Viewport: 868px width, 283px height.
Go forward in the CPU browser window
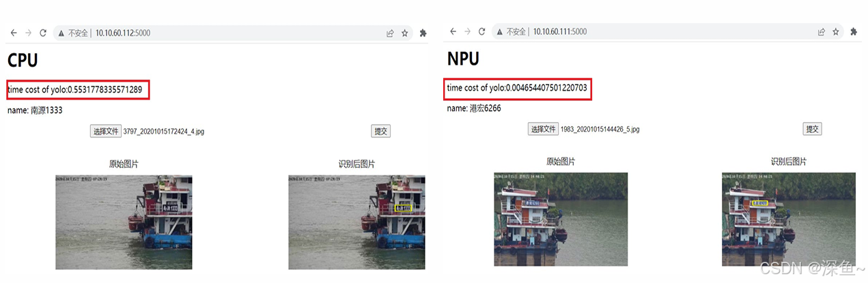tap(28, 33)
